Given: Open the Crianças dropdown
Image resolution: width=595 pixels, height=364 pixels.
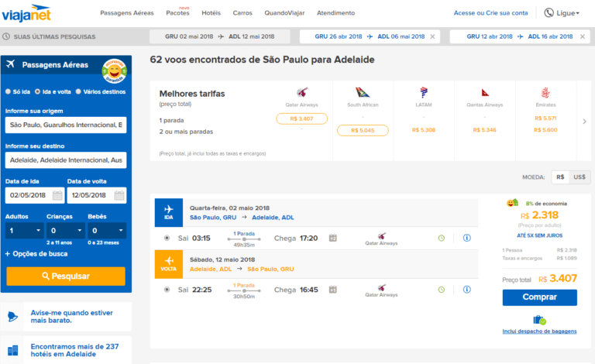Looking at the screenshot, I should coord(65,231).
